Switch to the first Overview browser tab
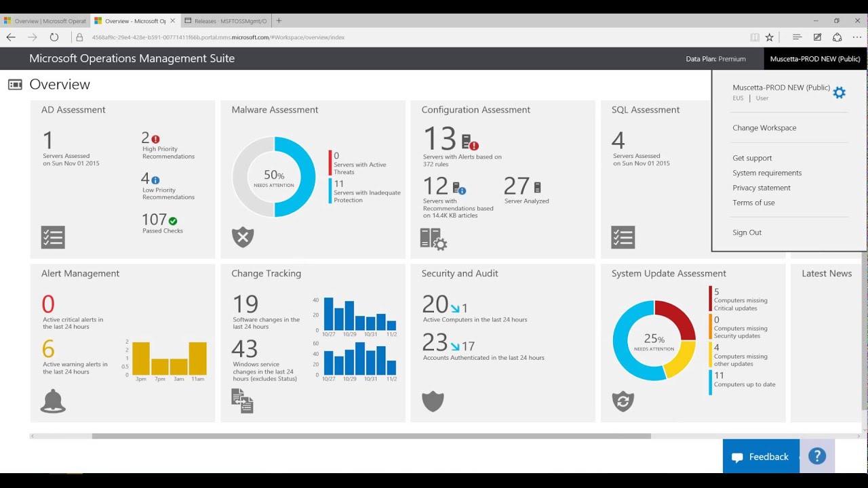The width and height of the screenshot is (868, 488). point(45,21)
